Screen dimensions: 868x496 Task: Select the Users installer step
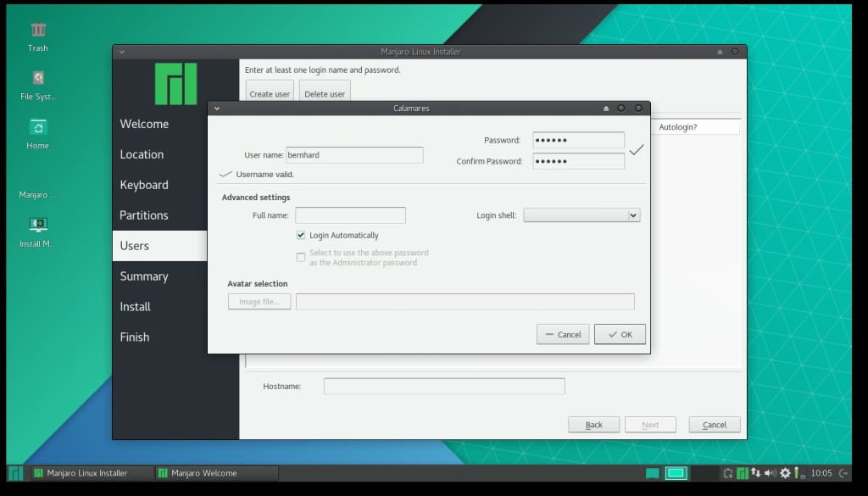pyautogui.click(x=159, y=246)
